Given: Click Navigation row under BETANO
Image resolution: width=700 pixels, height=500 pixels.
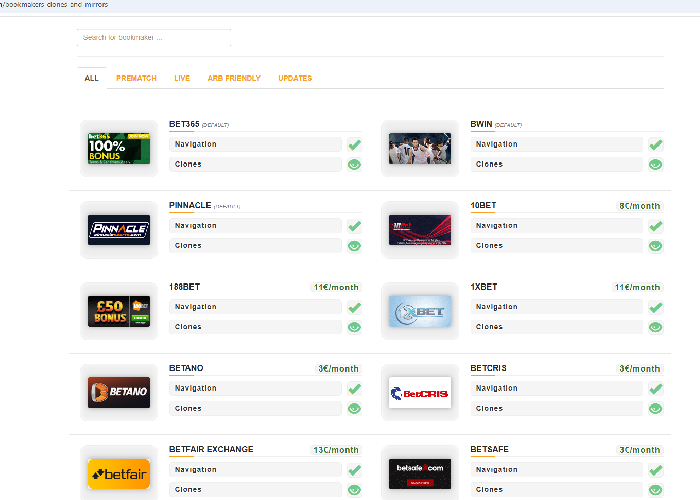Looking at the screenshot, I should point(255,388).
